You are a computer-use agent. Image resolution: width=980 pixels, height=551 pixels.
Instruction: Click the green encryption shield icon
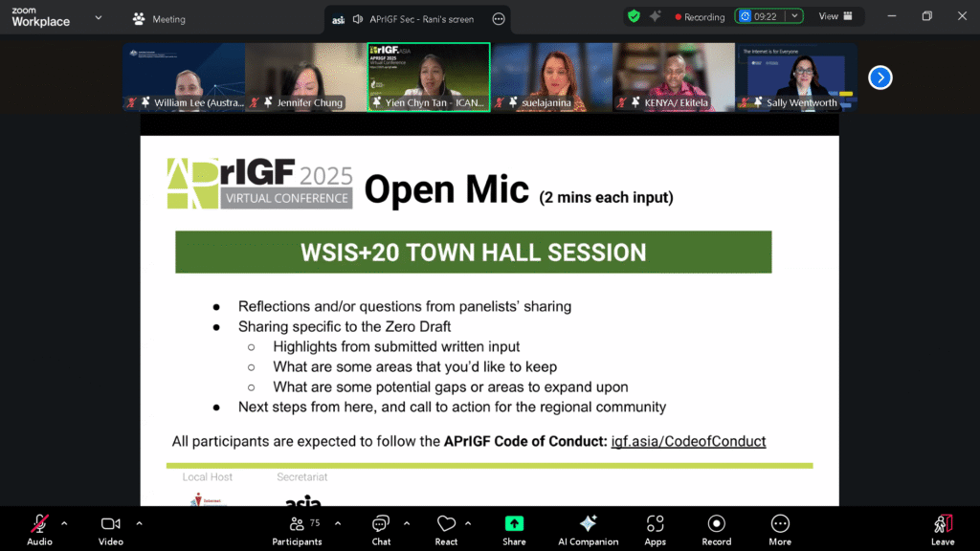click(634, 16)
